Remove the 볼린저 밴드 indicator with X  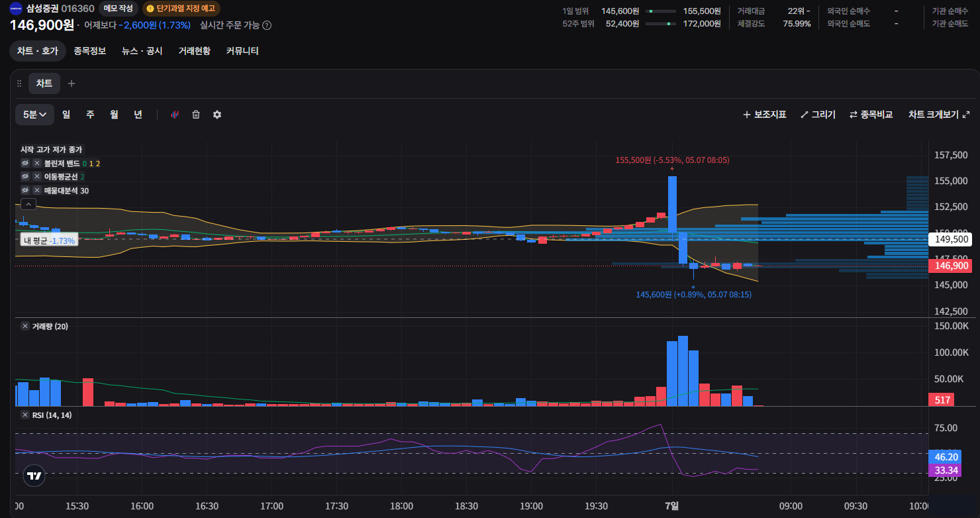click(37, 163)
